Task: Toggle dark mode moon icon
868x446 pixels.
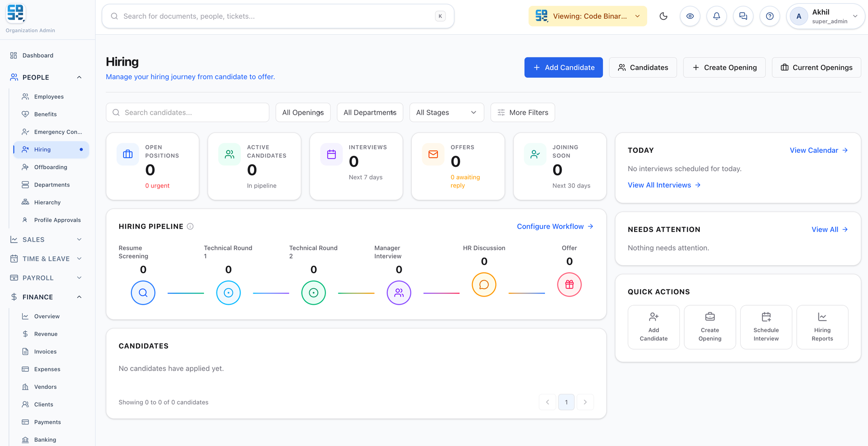Action: [664, 16]
